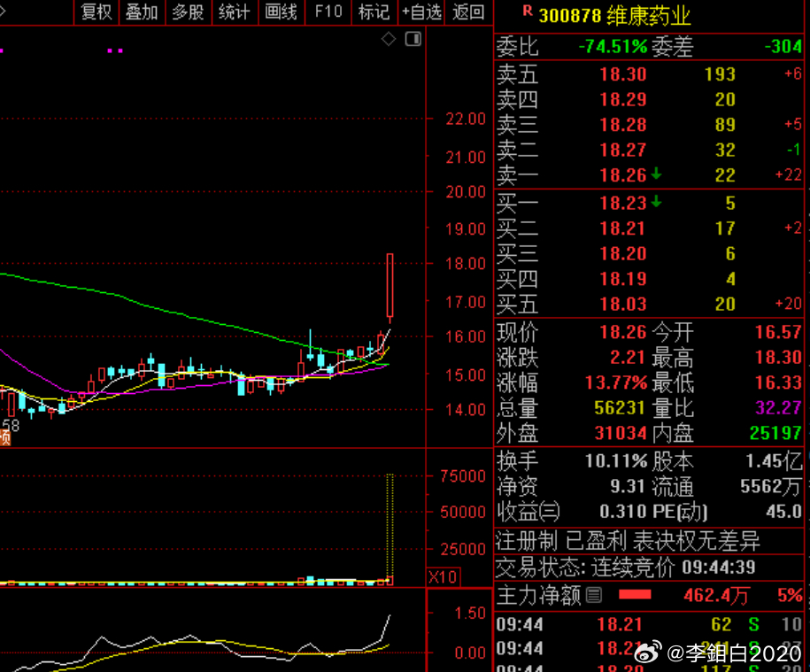Viewport: 810px width, 672px height.
Task: Click the R margin-trading marker icon
Action: [528, 11]
